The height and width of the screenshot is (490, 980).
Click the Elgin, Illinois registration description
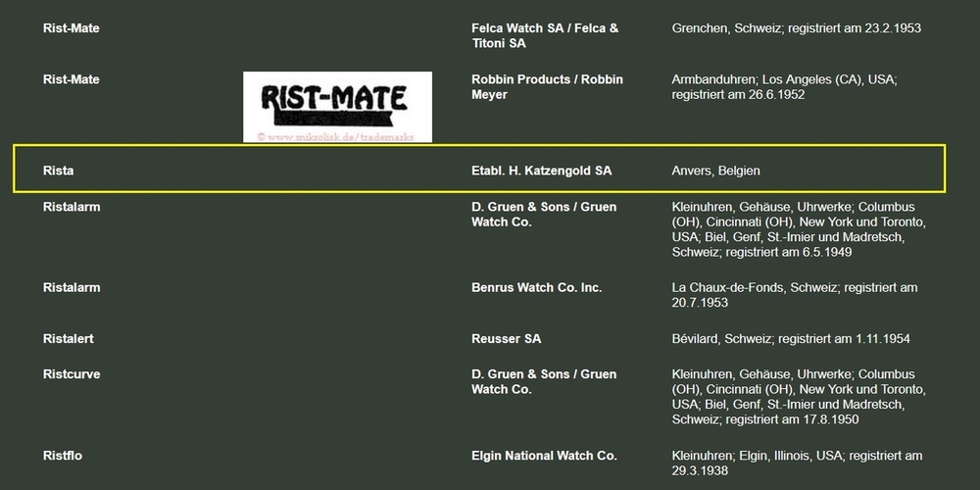point(797,464)
